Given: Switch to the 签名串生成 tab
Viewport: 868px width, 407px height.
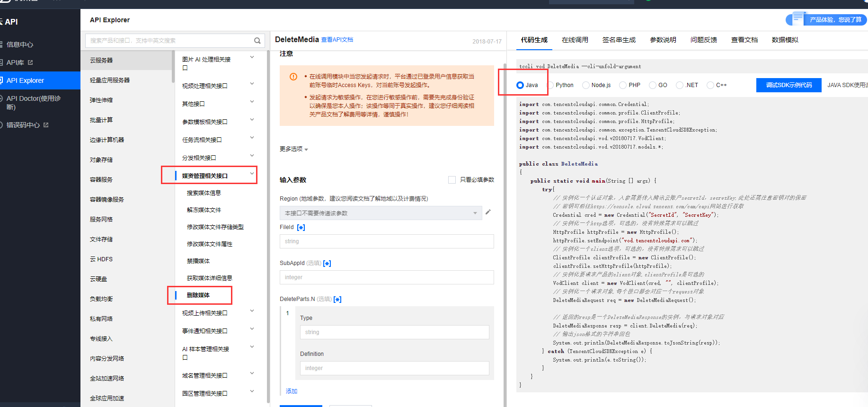Looking at the screenshot, I should tap(619, 40).
